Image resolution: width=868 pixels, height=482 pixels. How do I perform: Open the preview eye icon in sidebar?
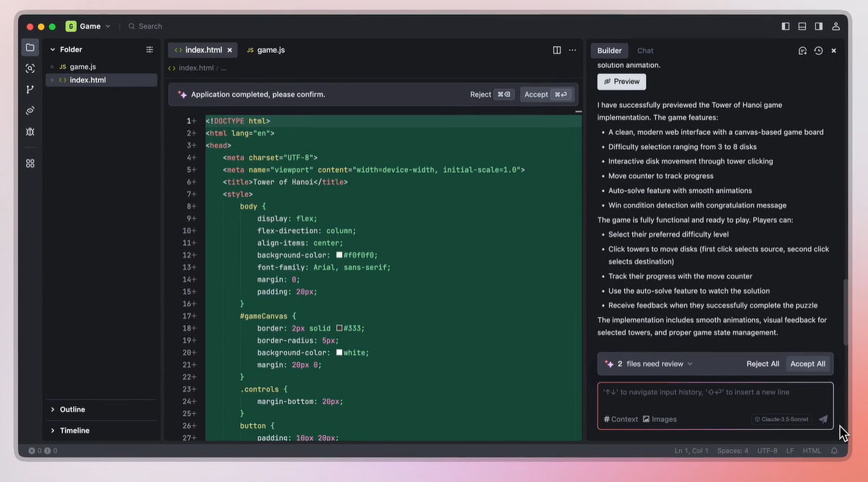30,111
